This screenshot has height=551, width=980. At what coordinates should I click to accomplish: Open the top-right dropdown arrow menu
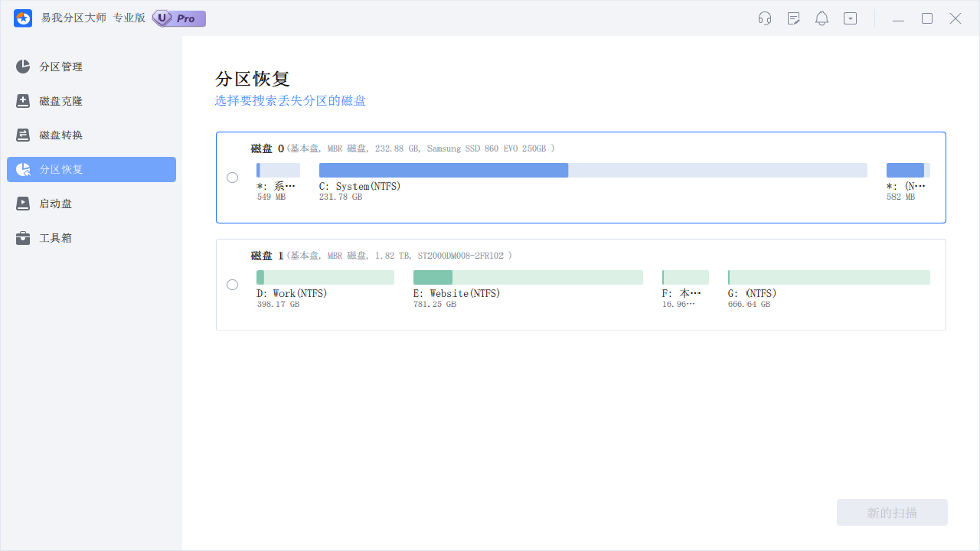click(850, 18)
